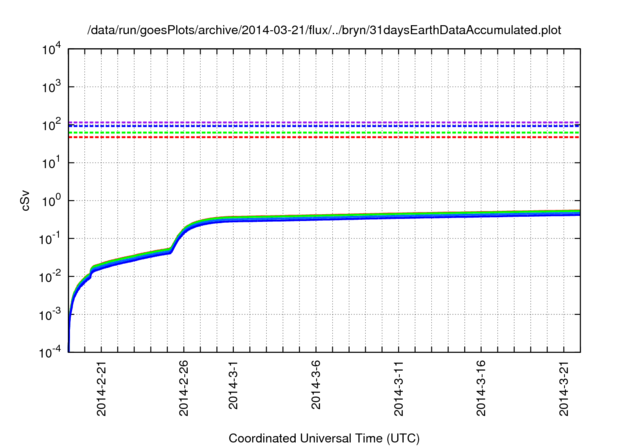Click the 10^-4 y-axis tick label

49,353
